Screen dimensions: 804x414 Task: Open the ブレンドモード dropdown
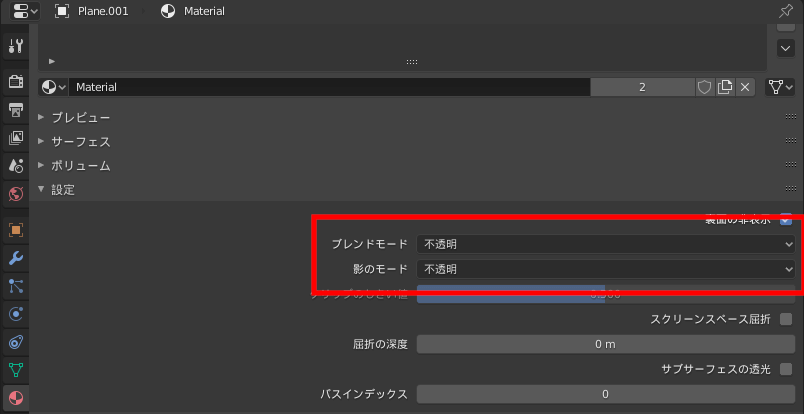click(606, 245)
